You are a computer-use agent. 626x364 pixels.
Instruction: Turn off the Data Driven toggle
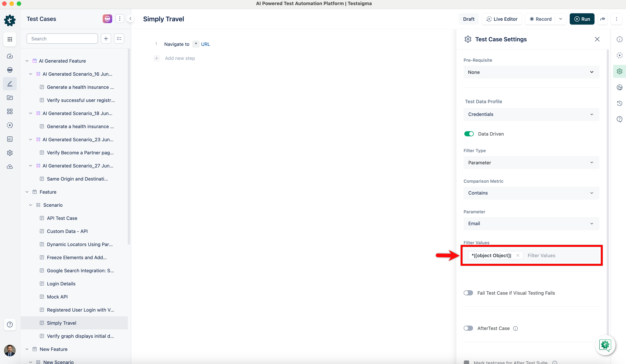pyautogui.click(x=469, y=134)
